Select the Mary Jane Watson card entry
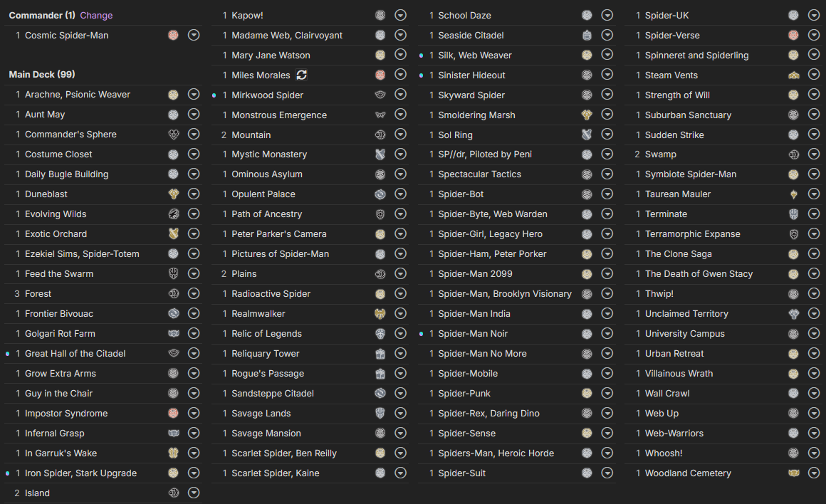This screenshot has height=504, width=826. tap(271, 56)
